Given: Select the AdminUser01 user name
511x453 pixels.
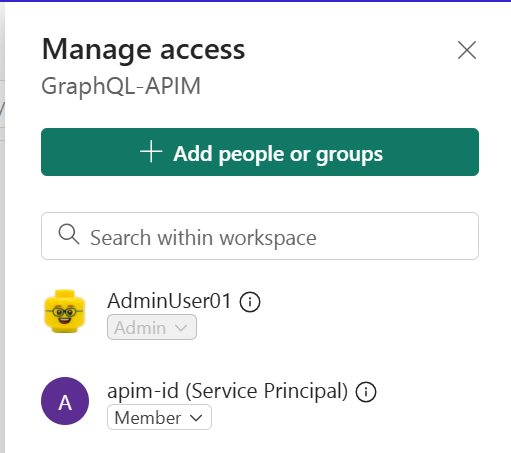Looking at the screenshot, I should (169, 301).
